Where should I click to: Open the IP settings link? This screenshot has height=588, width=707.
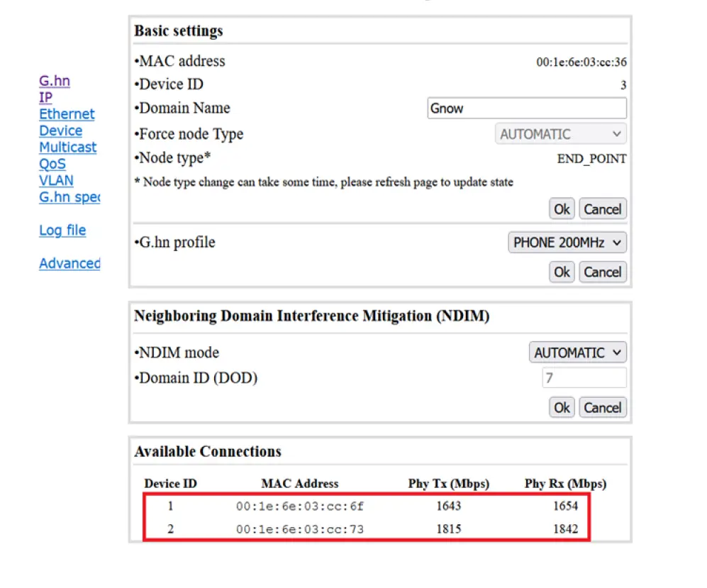(45, 97)
